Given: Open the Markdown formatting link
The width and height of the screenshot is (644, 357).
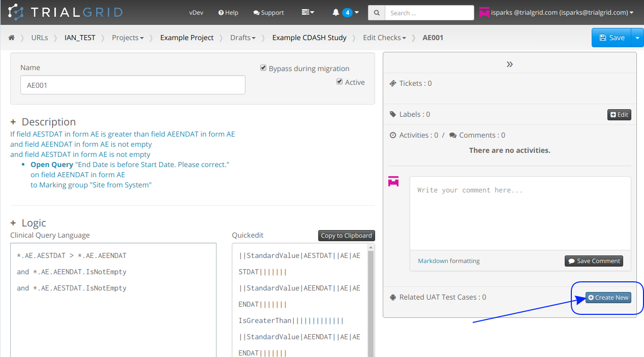Looking at the screenshot, I should coord(433,261).
